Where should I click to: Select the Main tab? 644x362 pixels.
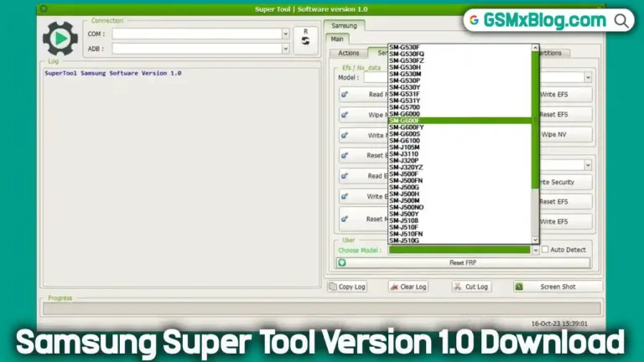point(337,39)
